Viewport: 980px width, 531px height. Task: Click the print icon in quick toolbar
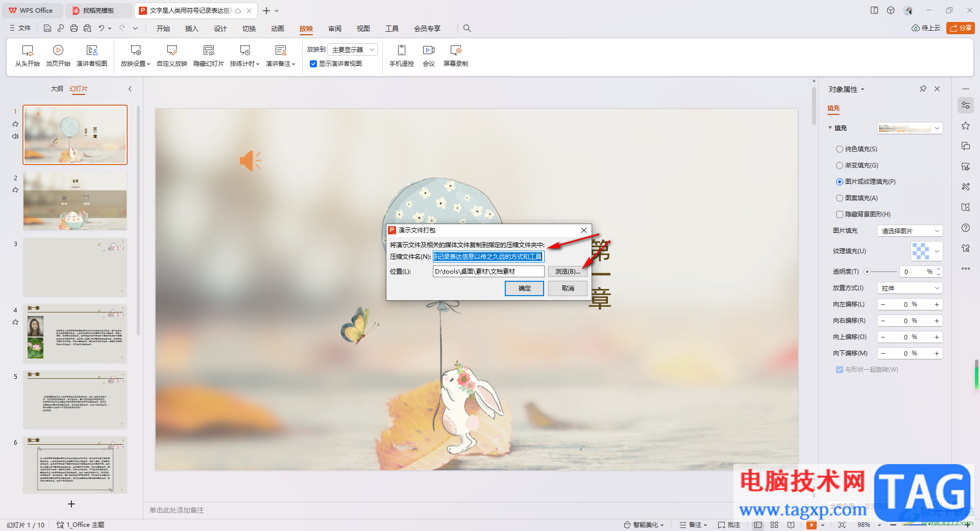(x=74, y=28)
